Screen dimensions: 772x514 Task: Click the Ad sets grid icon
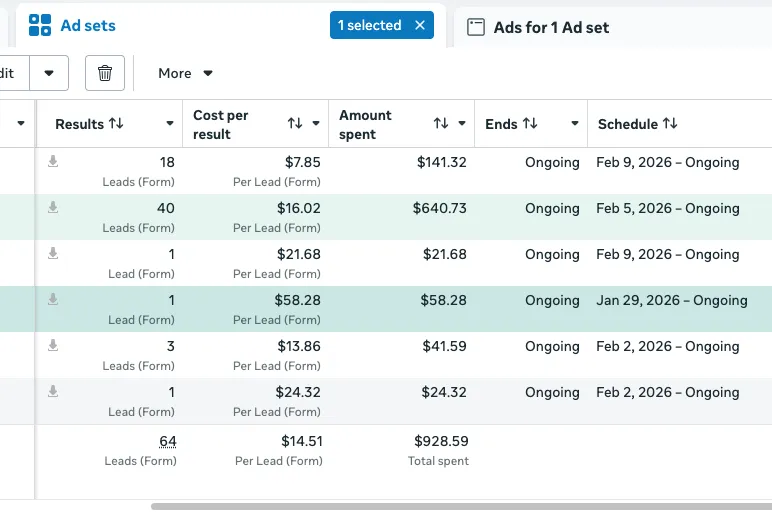pyautogui.click(x=40, y=26)
